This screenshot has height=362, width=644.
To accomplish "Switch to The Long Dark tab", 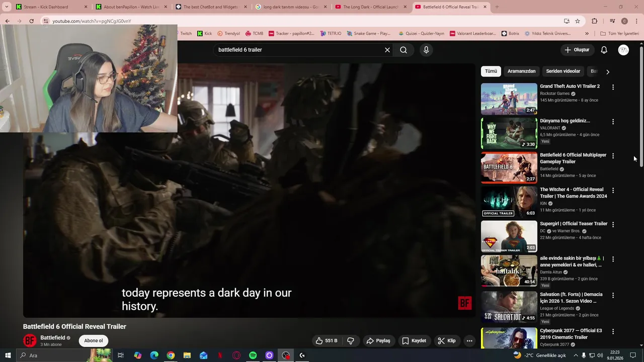I will pos(371,7).
